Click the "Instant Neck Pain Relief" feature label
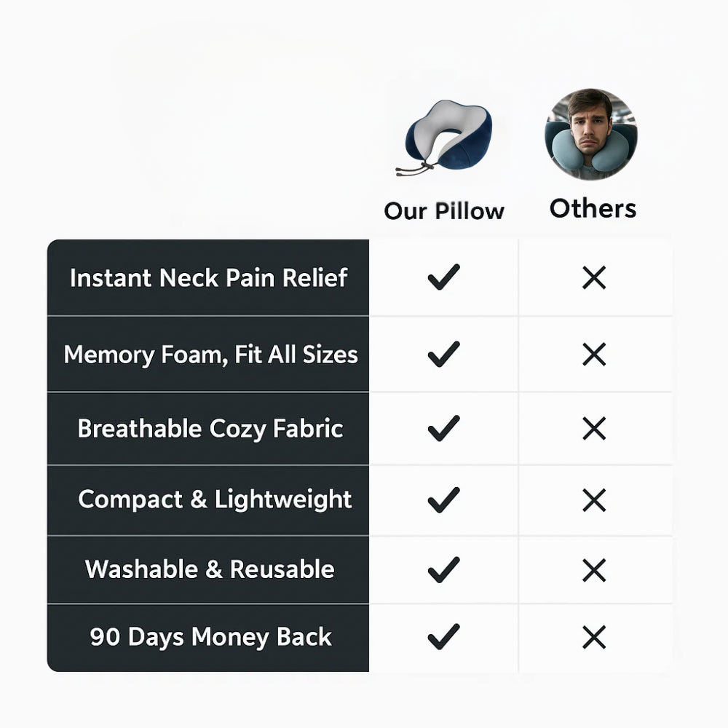The width and height of the screenshot is (728, 728). [209, 277]
